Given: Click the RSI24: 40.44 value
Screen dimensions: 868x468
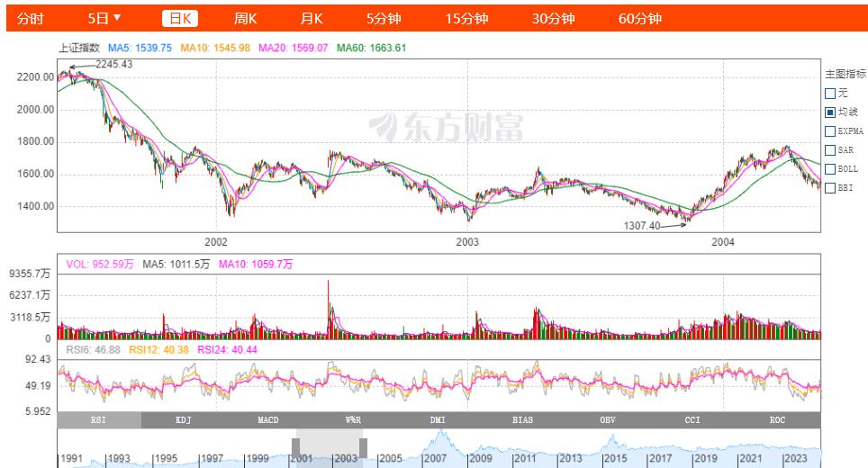Looking at the screenshot, I should (x=228, y=349).
